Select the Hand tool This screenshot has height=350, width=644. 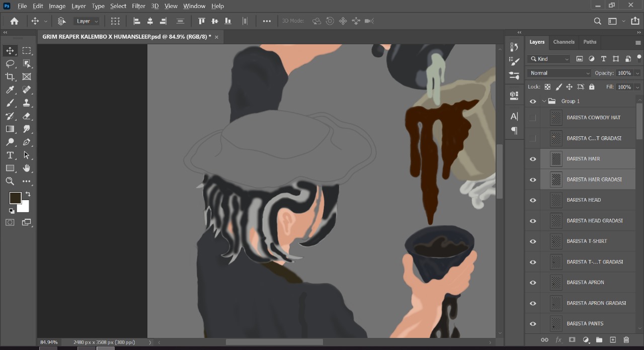[x=27, y=168]
